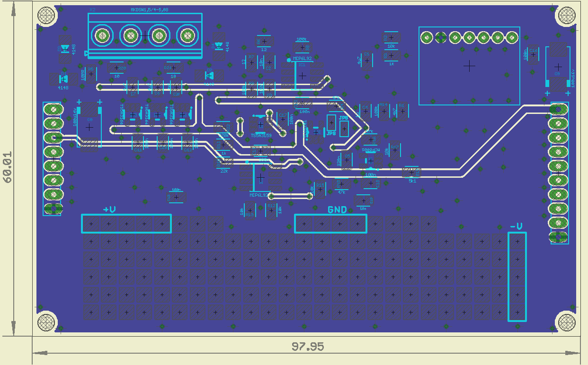Select capacitor C9 100u16v at right
Screen dimensions: 588x365
[x=558, y=66]
